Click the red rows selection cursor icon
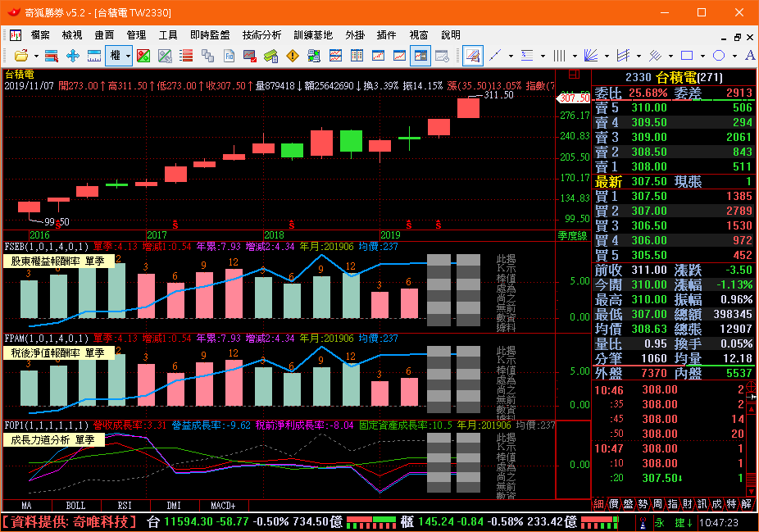 [x=52, y=56]
